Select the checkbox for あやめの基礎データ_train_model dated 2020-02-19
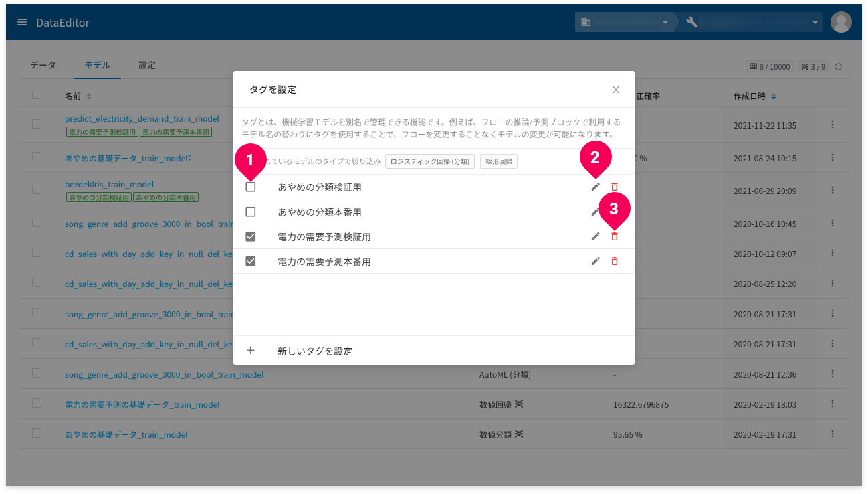868x494 pixels. [37, 433]
